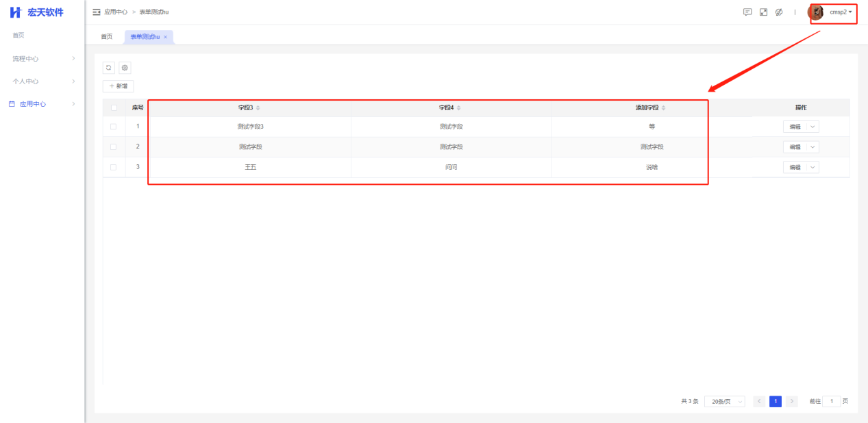Expand the 个人中心 sidebar menu
This screenshot has height=423, width=868.
tap(42, 81)
